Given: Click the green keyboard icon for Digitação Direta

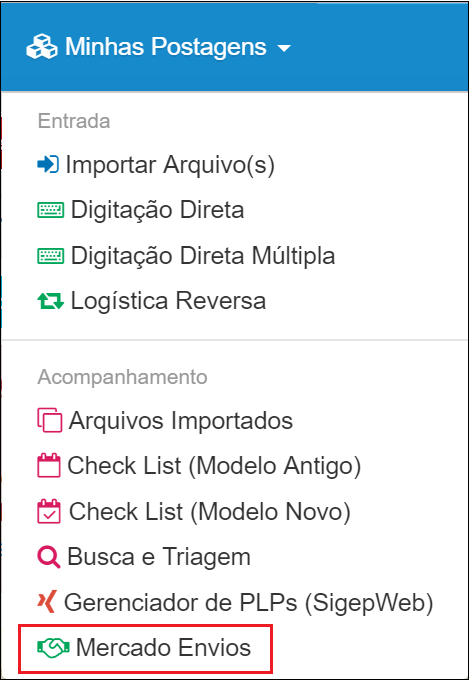Looking at the screenshot, I should point(51,210).
